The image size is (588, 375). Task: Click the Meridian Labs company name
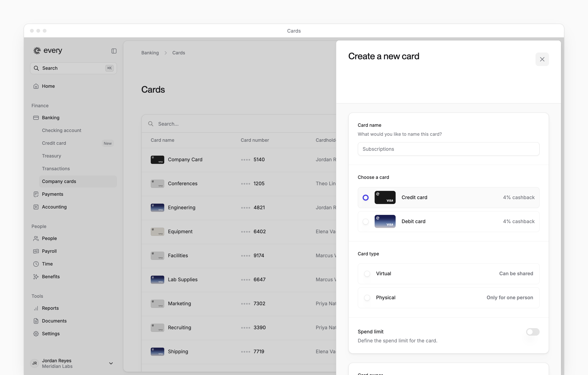(57, 366)
